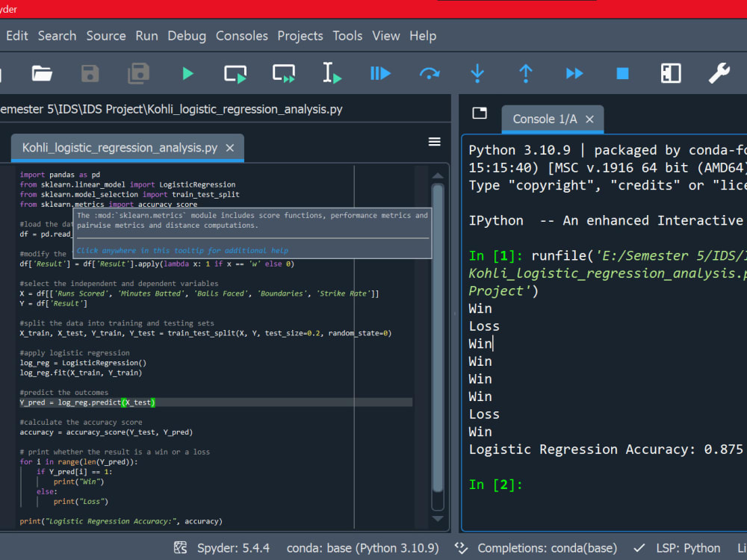The width and height of the screenshot is (747, 560).
Task: Stop debugging with the square icon
Action: click(x=622, y=73)
